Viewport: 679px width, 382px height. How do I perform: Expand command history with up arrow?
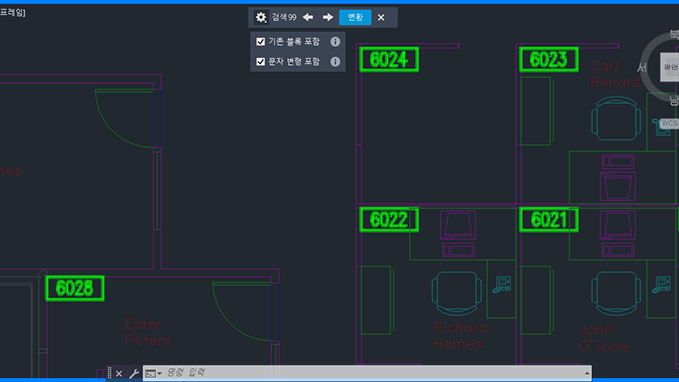pos(587,373)
